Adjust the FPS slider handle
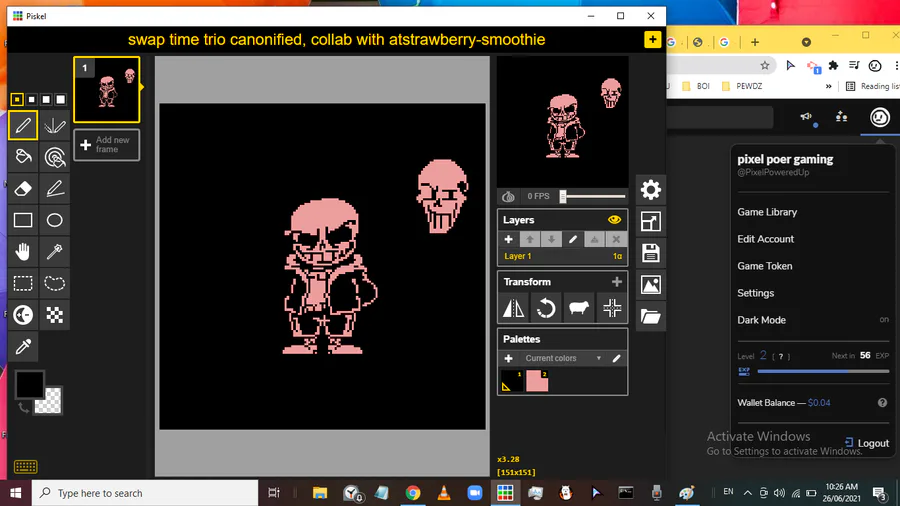The width and height of the screenshot is (900, 506). tap(563, 197)
